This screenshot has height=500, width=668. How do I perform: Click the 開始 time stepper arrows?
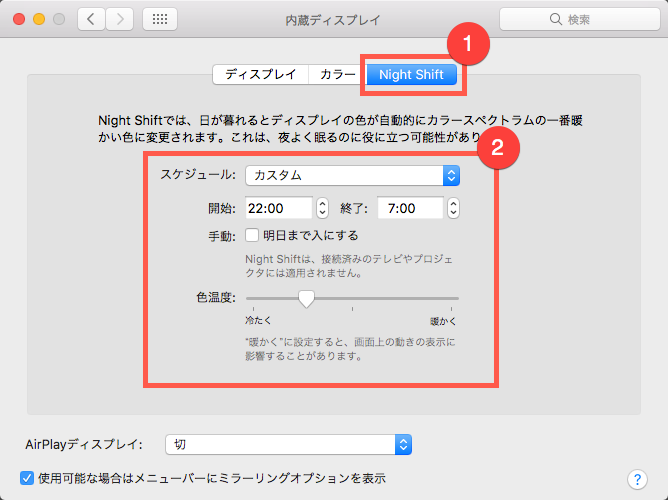coord(322,208)
